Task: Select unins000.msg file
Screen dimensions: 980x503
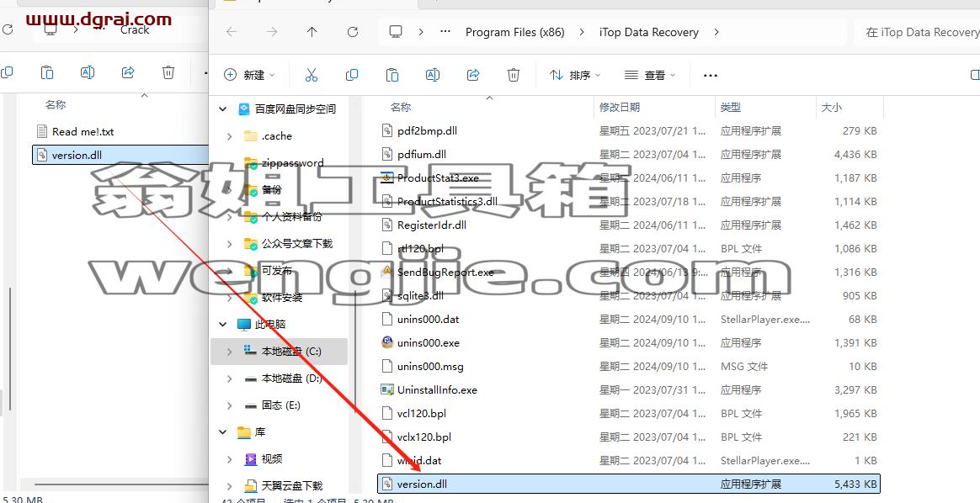Action: [430, 367]
